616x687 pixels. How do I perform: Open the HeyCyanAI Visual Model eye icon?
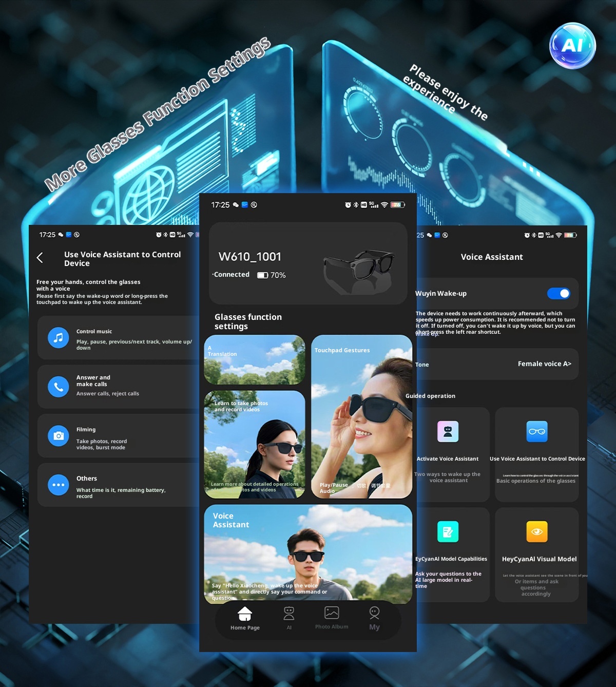pos(537,531)
